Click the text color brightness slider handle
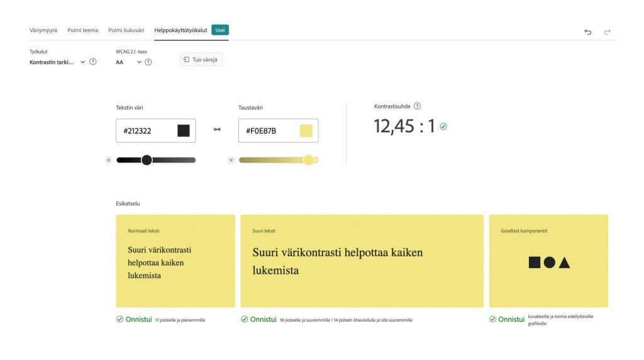Image resolution: width=644 pixels, height=360 pixels. click(x=147, y=160)
